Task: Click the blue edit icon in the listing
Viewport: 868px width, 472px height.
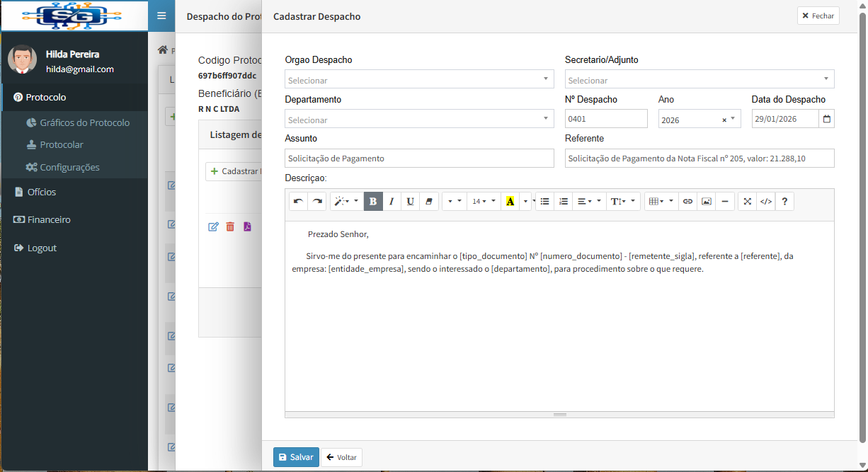Action: click(213, 226)
